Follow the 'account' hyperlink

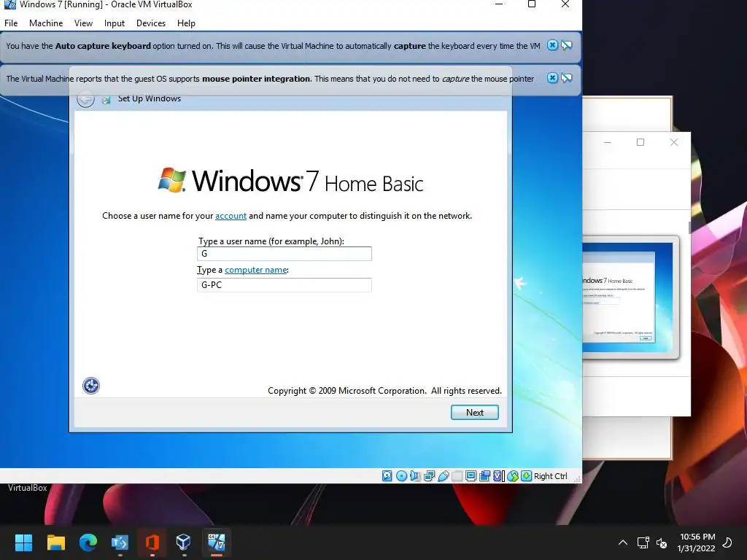231,216
